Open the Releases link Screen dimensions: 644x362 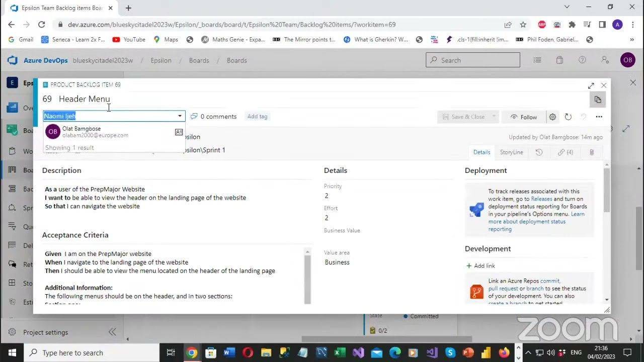(541, 199)
